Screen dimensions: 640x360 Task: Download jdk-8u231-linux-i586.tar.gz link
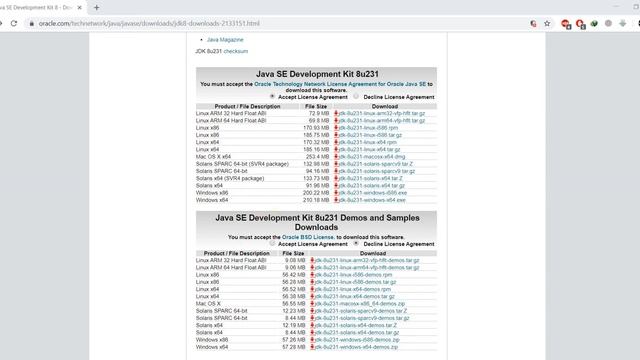point(370,135)
